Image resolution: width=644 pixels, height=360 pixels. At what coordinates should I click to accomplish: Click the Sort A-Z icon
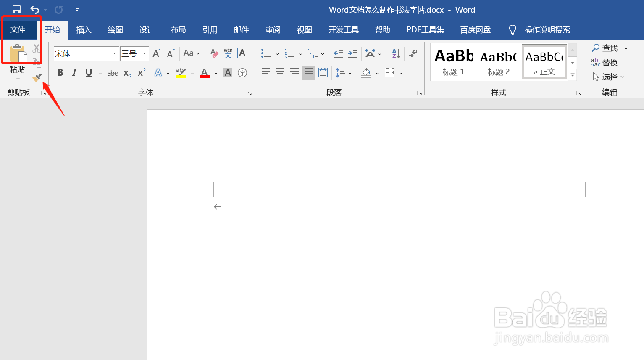396,53
